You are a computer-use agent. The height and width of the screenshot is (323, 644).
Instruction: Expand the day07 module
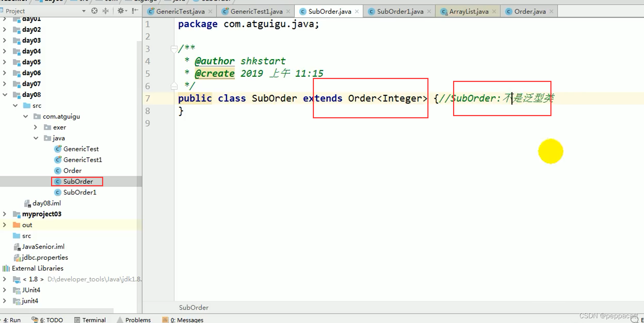pos(4,83)
